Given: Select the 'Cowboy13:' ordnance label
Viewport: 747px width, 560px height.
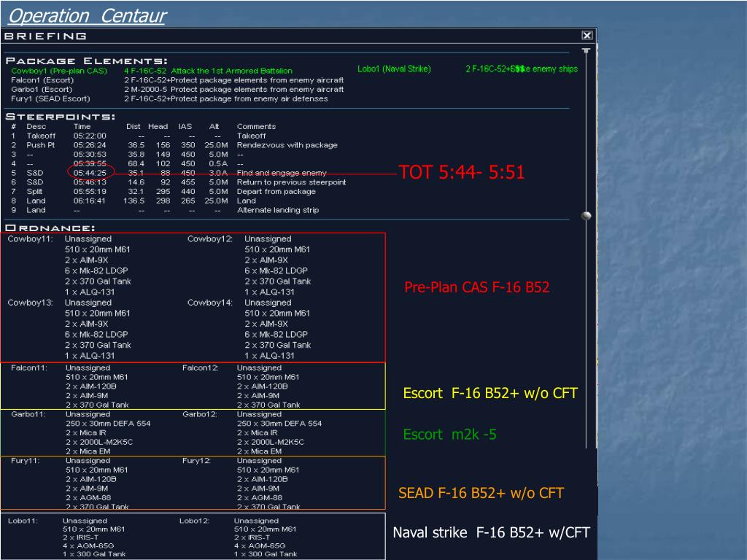Looking at the screenshot, I should tap(29, 303).
